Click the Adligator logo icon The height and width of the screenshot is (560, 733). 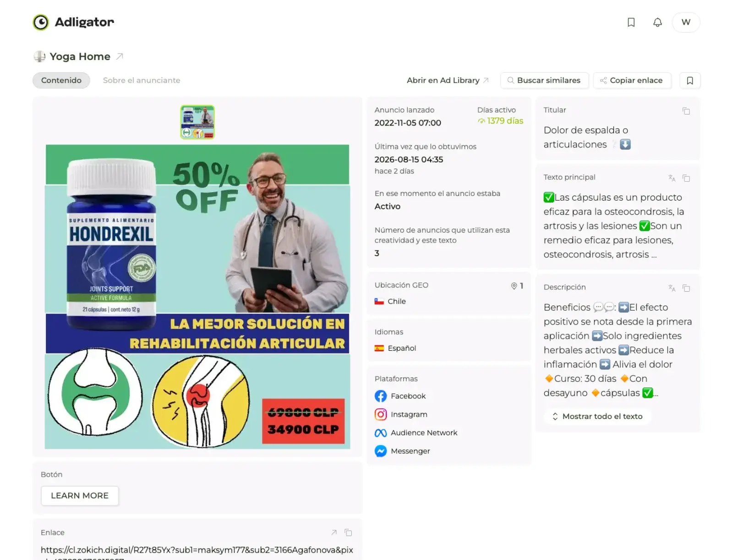point(41,22)
